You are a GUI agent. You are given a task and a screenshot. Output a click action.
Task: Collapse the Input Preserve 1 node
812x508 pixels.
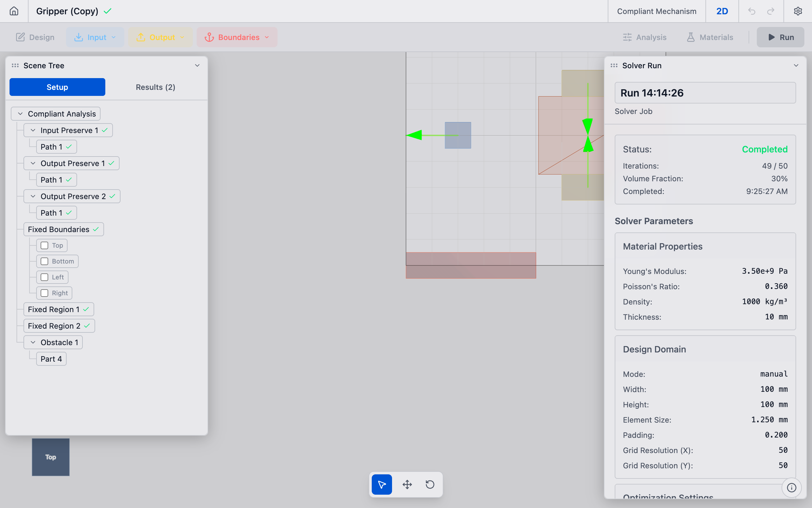point(33,130)
